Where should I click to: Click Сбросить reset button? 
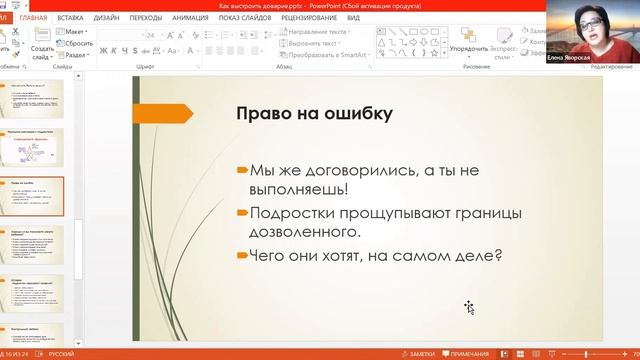tap(75, 43)
